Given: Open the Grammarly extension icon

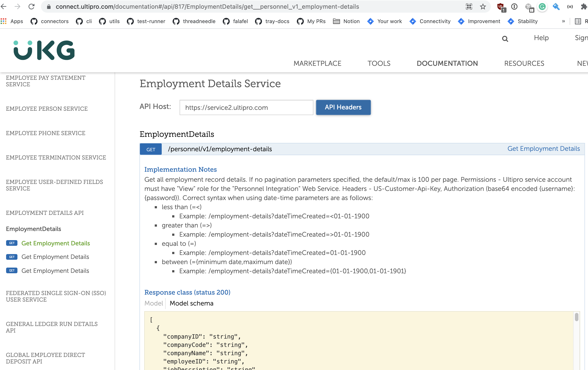Looking at the screenshot, I should pos(542,7).
